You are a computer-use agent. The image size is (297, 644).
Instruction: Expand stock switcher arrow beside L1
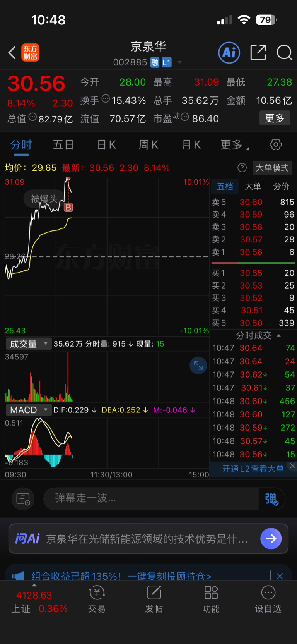tap(179, 62)
